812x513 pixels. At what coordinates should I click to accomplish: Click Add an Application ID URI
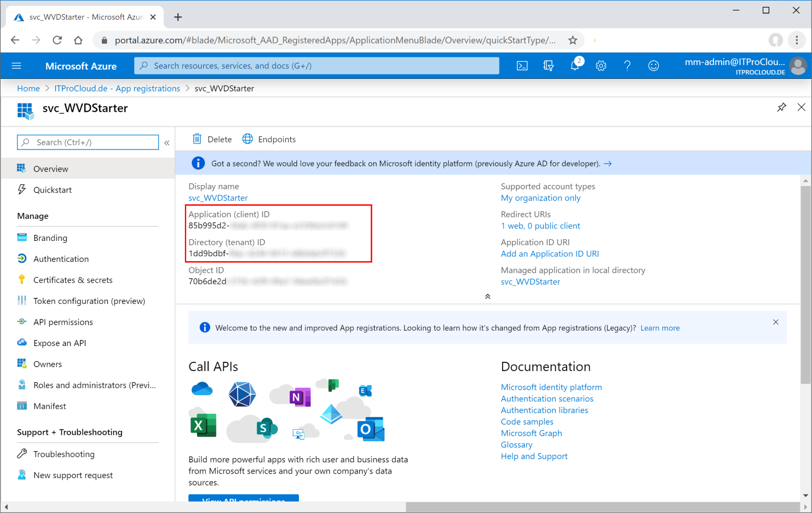(x=550, y=254)
